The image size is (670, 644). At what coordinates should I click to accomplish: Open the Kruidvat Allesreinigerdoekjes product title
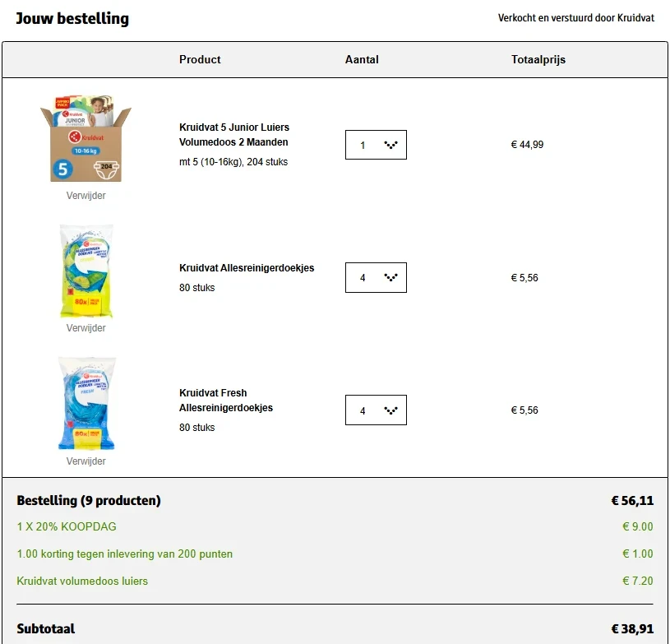(x=247, y=268)
